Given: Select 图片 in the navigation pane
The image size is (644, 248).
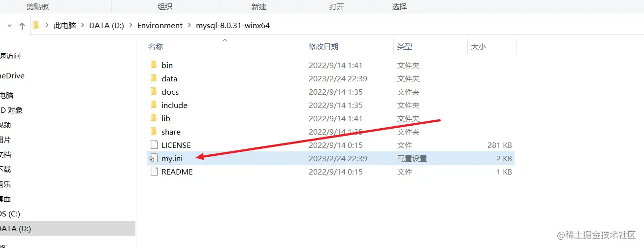Looking at the screenshot, I should tap(5, 140).
